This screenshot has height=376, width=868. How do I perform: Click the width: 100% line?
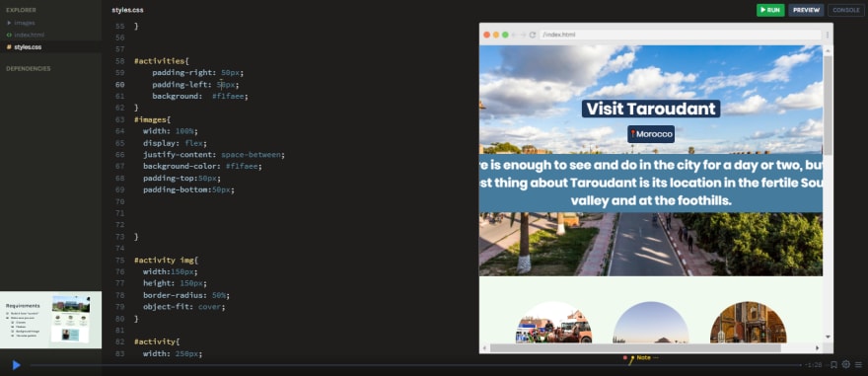coord(170,131)
